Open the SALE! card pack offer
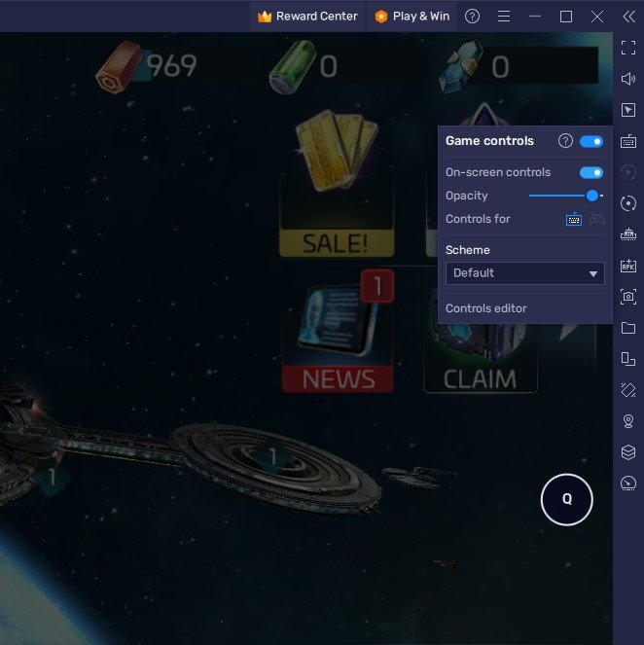The width and height of the screenshot is (644, 645). pyautogui.click(x=337, y=184)
